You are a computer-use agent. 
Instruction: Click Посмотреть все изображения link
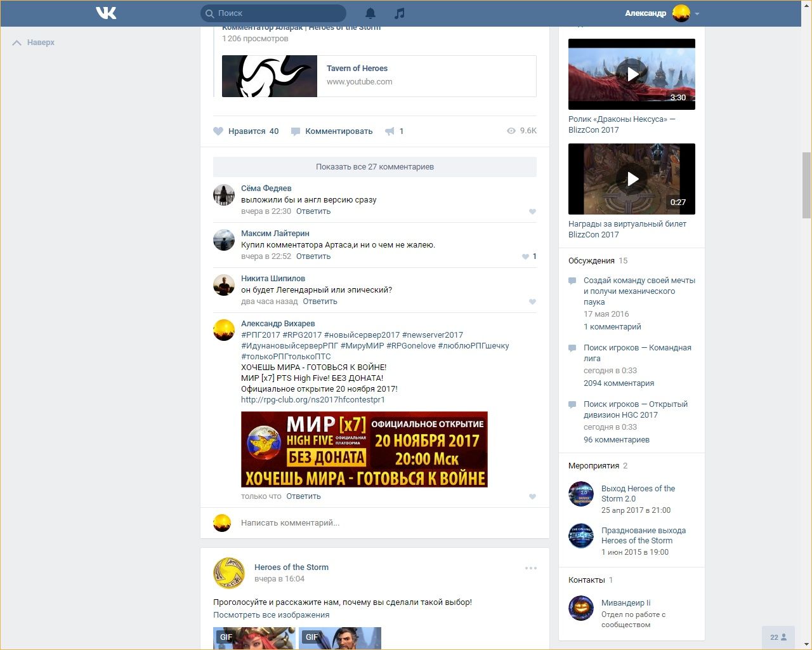(272, 615)
